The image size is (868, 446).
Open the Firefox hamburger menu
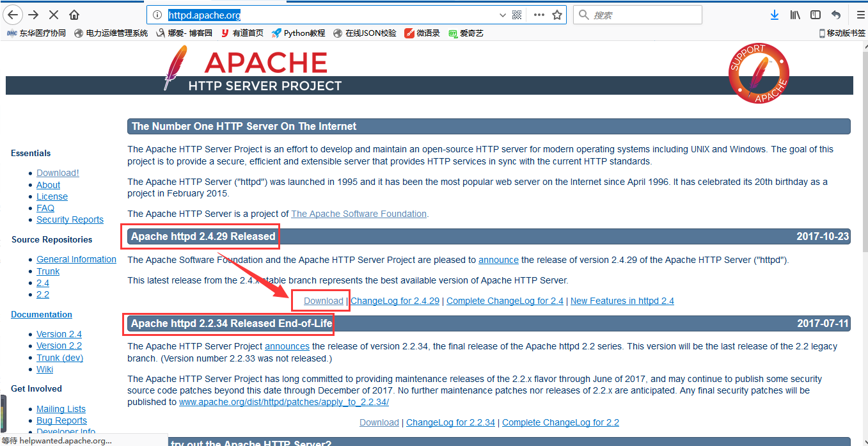click(x=860, y=15)
